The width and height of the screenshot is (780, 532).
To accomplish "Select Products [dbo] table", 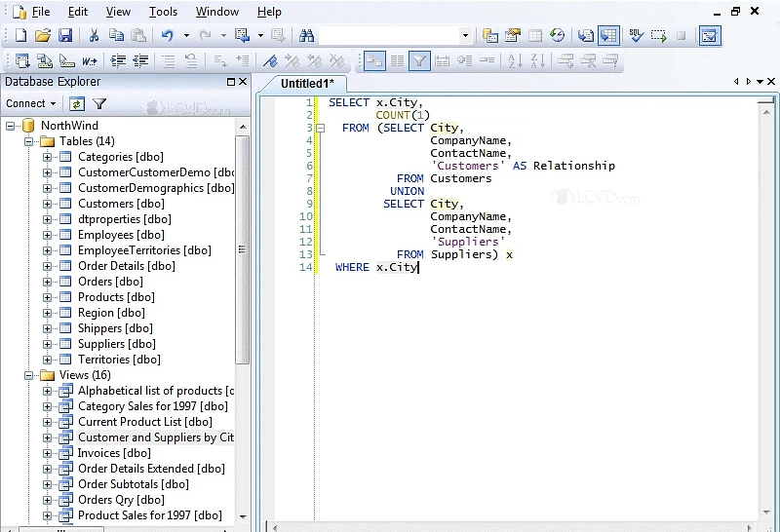I will click(116, 297).
